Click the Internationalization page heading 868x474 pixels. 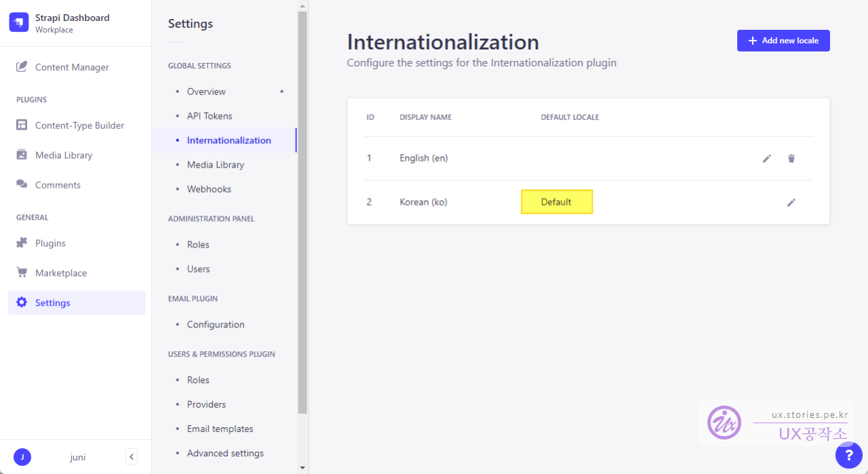[x=443, y=42]
